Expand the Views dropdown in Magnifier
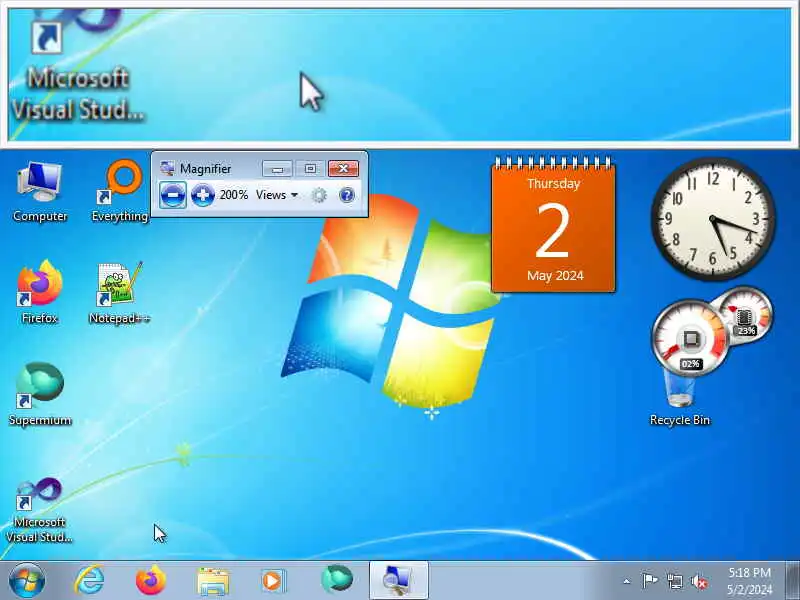This screenshot has width=800, height=600. tap(277, 195)
